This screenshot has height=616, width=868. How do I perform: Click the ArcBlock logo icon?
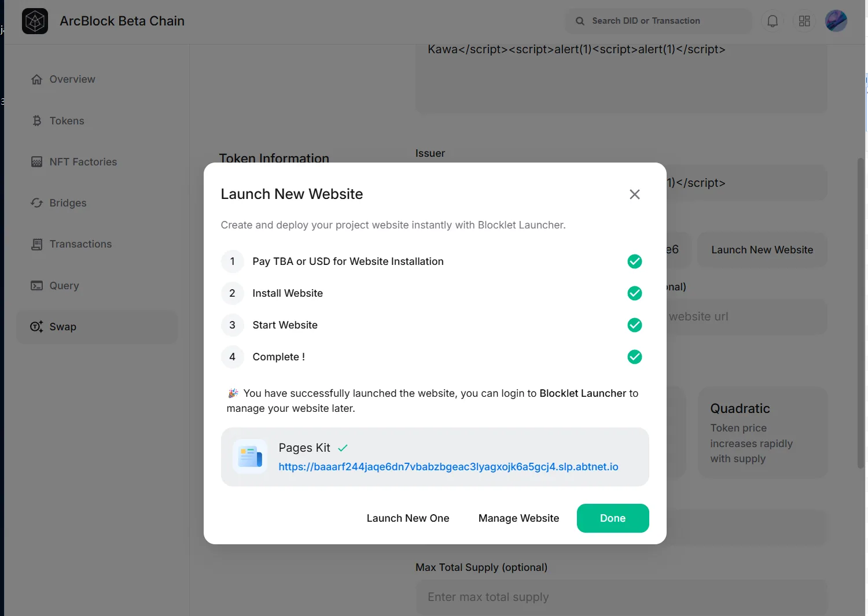(35, 21)
